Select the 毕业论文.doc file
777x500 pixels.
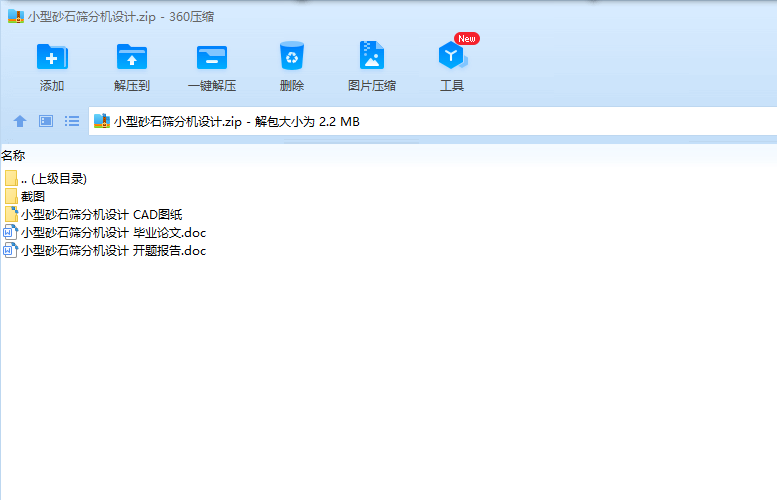105,232
